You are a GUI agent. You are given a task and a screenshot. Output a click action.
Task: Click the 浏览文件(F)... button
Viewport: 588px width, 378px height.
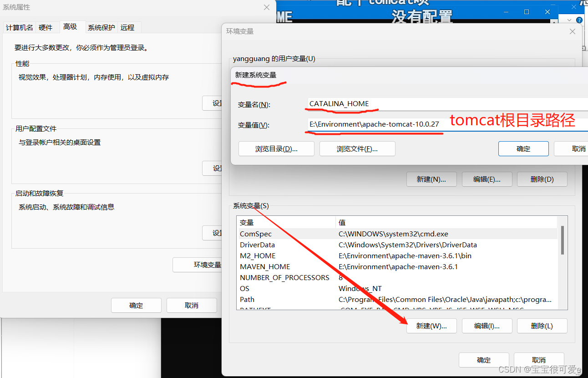tap(357, 149)
